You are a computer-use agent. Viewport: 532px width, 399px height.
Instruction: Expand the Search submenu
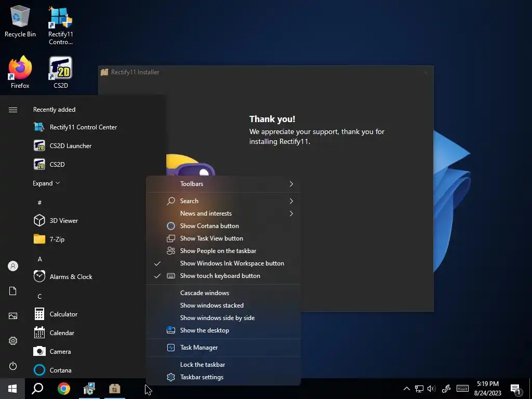click(x=223, y=201)
